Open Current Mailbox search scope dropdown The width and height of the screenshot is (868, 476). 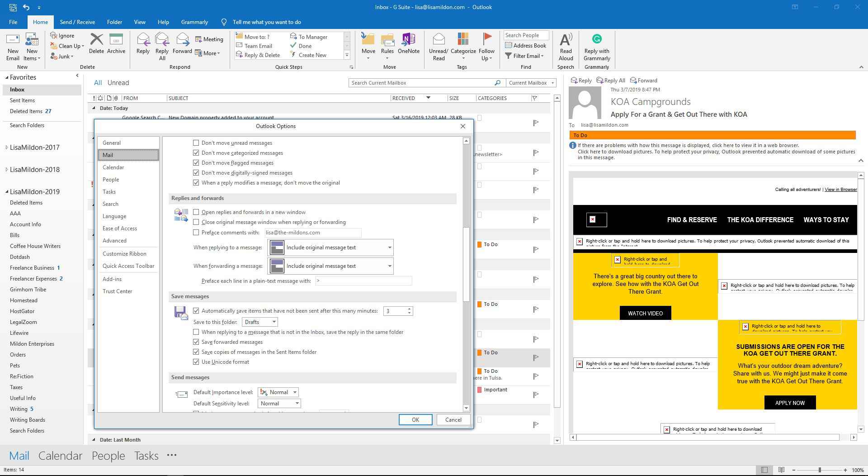tap(531, 83)
